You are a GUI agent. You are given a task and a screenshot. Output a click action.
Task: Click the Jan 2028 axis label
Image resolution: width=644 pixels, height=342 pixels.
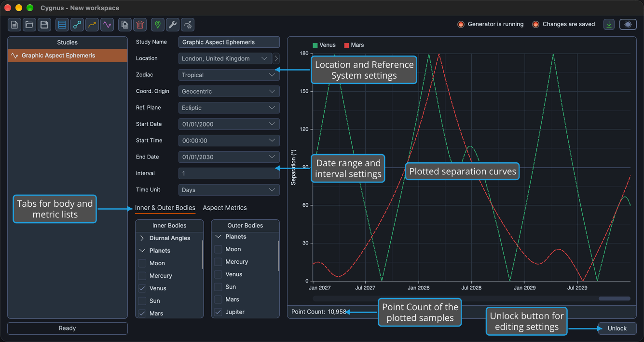(418, 288)
